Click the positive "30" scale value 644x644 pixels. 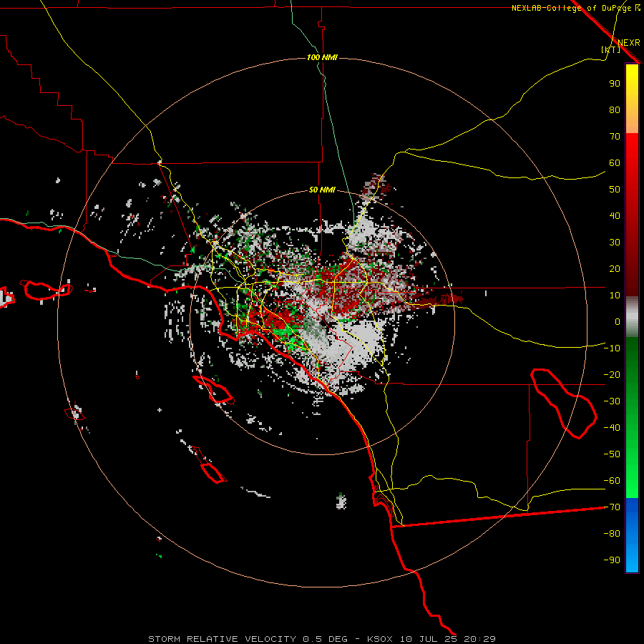click(615, 243)
